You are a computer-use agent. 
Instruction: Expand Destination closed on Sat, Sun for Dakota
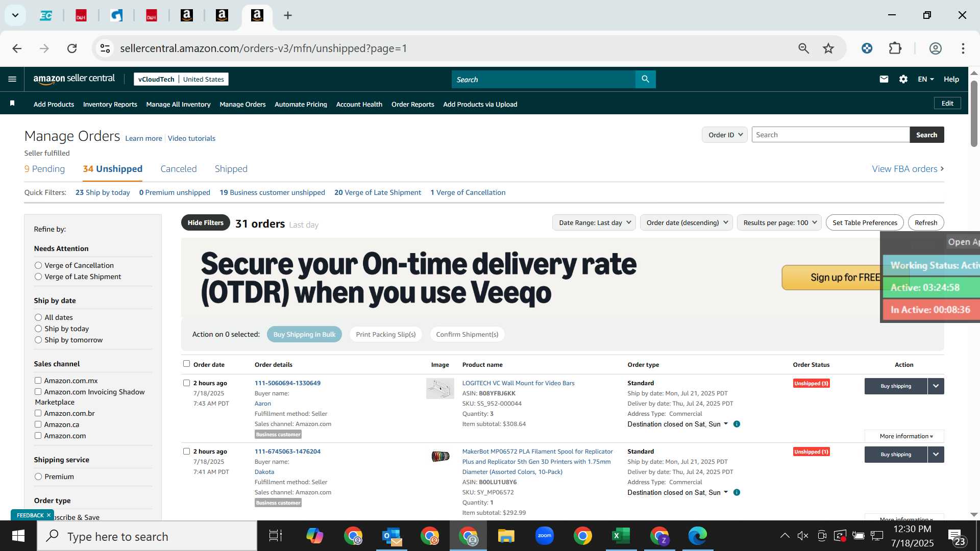pyautogui.click(x=677, y=492)
